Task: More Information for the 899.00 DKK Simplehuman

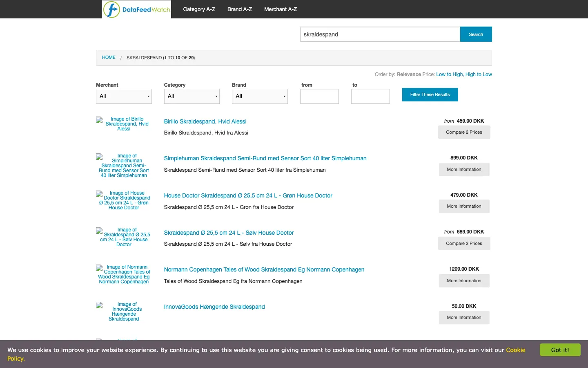Action: [464, 169]
